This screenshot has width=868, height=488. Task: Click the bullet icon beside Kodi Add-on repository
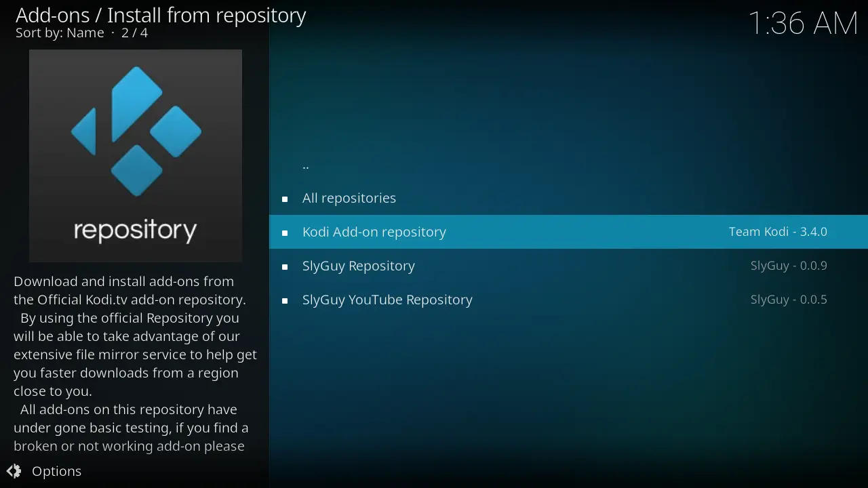[285, 233]
